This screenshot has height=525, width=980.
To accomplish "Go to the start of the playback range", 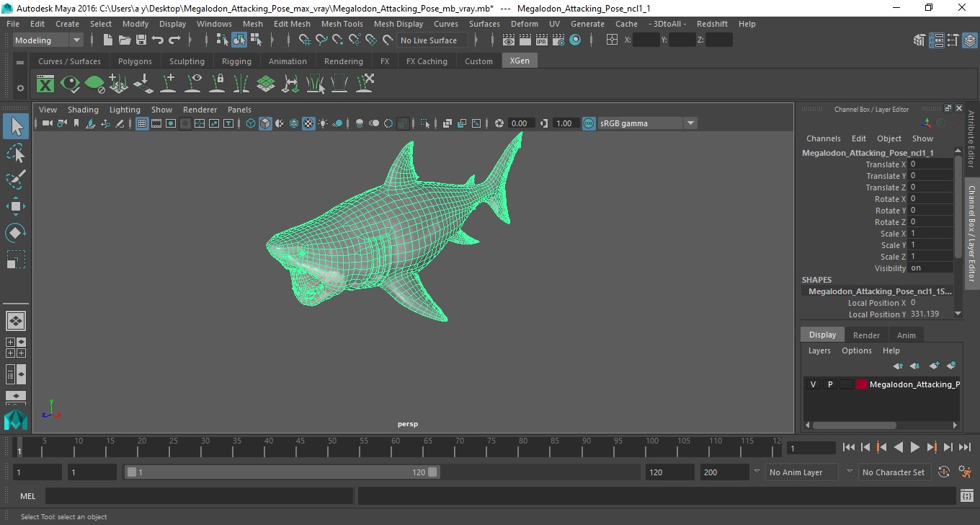I will (848, 448).
